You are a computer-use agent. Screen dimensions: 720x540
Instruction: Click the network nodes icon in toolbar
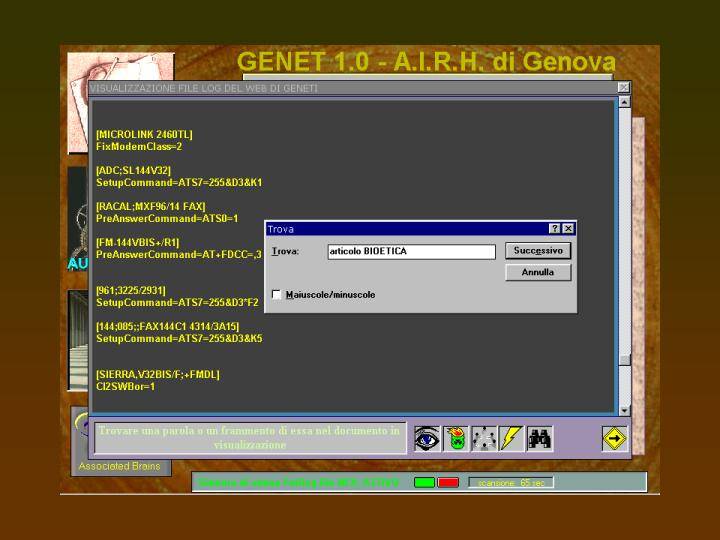484,438
